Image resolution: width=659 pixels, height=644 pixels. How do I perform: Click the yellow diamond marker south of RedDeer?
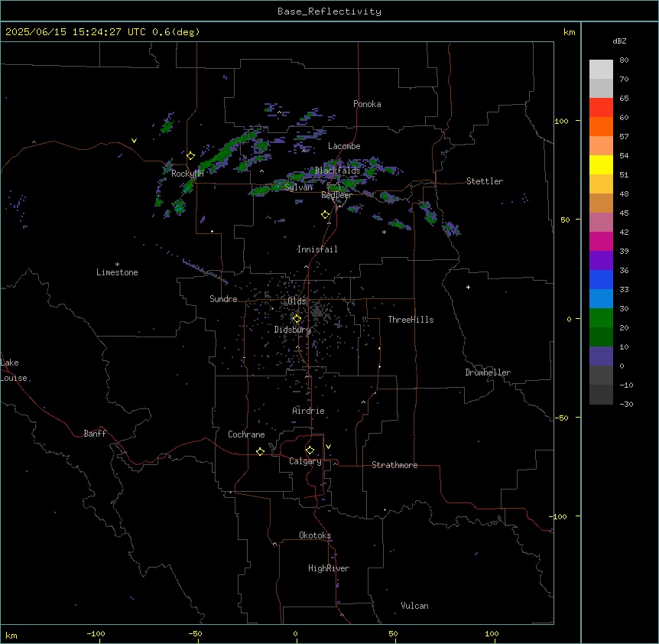point(326,215)
